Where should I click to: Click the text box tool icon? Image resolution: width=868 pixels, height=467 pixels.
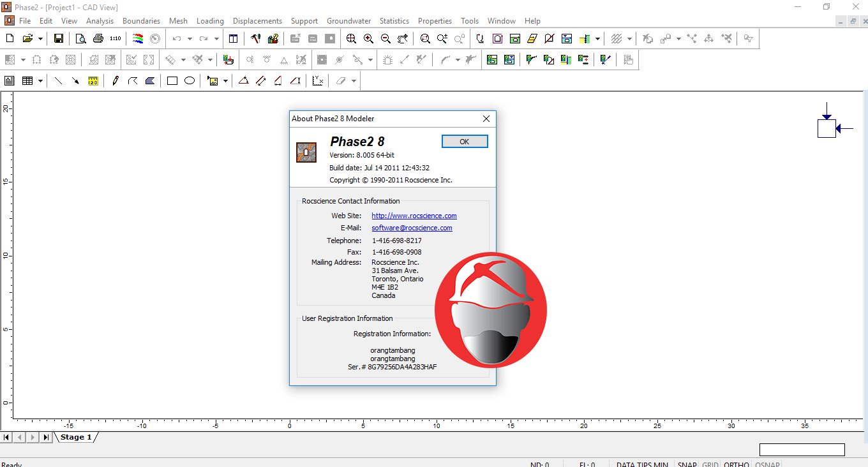[x=10, y=81]
